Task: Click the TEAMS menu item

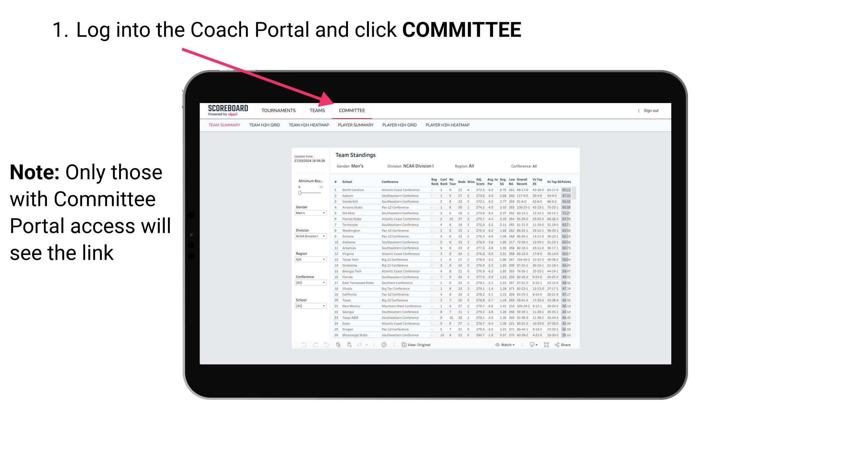Action: (318, 111)
